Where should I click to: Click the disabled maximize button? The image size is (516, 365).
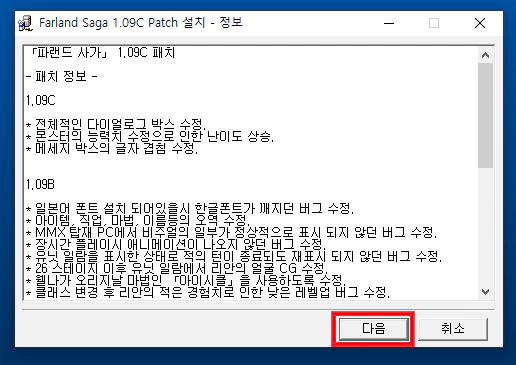point(434,23)
